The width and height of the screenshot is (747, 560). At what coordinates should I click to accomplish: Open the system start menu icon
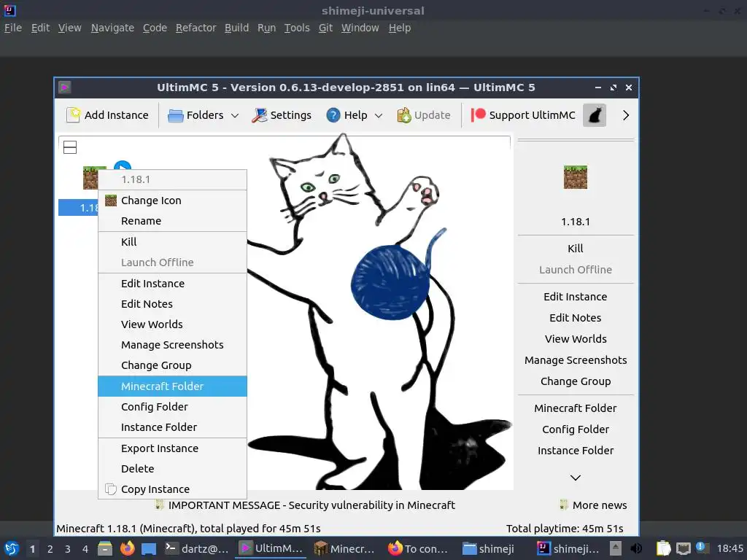click(12, 548)
